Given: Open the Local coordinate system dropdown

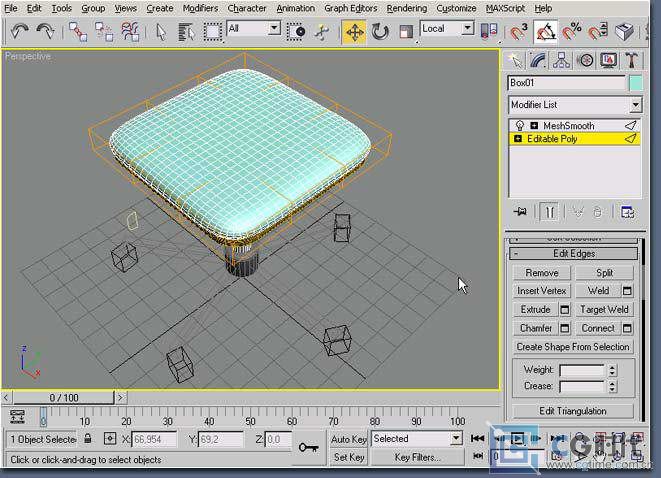Looking at the screenshot, I should pyautogui.click(x=467, y=29).
